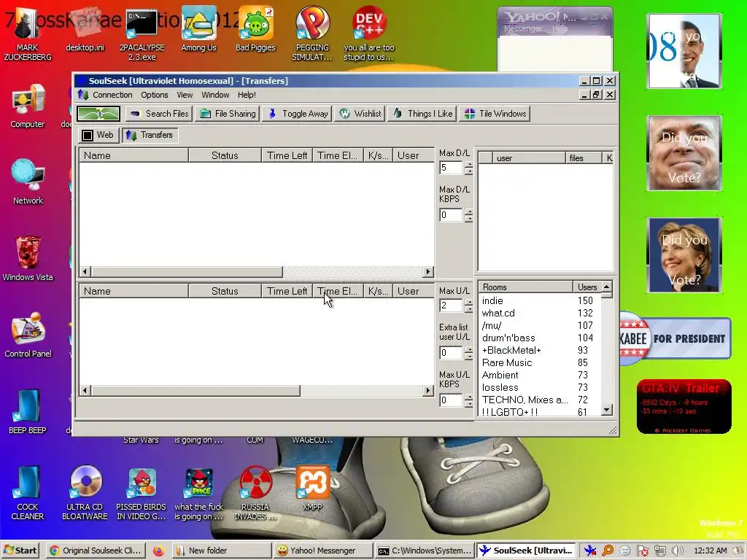Click the Extra list user U/L spinner
The height and width of the screenshot is (560, 747).
pos(469,353)
